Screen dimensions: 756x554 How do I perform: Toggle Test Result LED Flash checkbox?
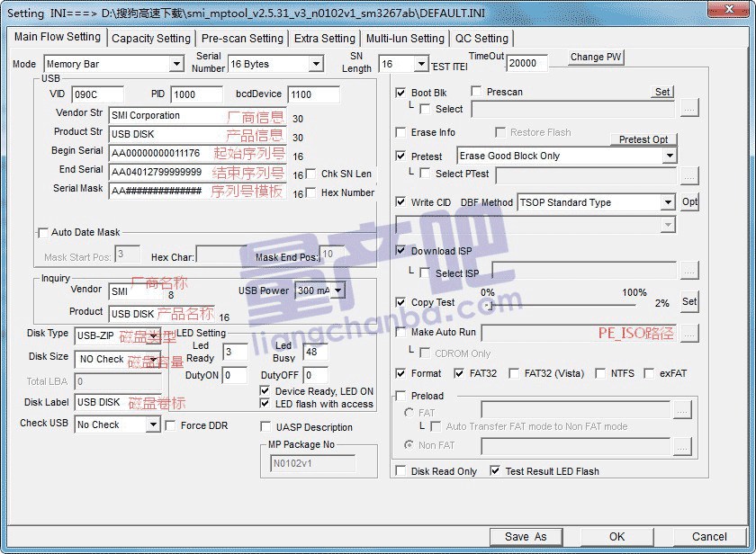[x=495, y=470]
